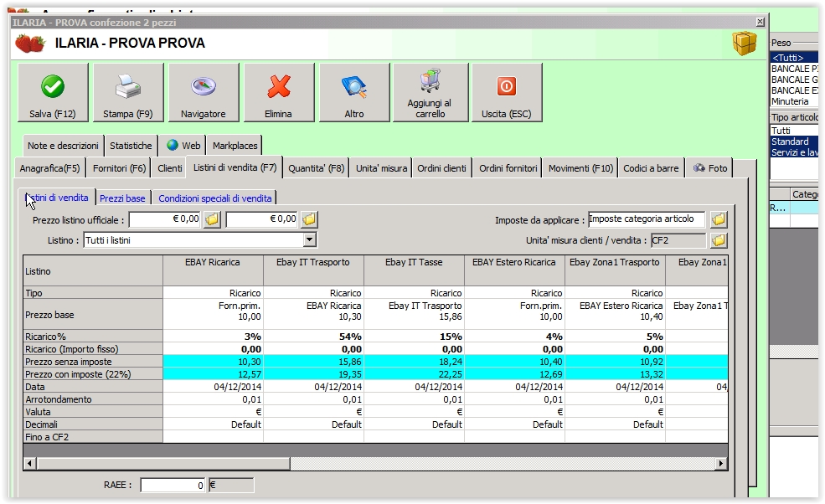Image resolution: width=825 pixels, height=504 pixels.
Task: Open Condizioni speciali di vendita tab
Action: (x=215, y=198)
